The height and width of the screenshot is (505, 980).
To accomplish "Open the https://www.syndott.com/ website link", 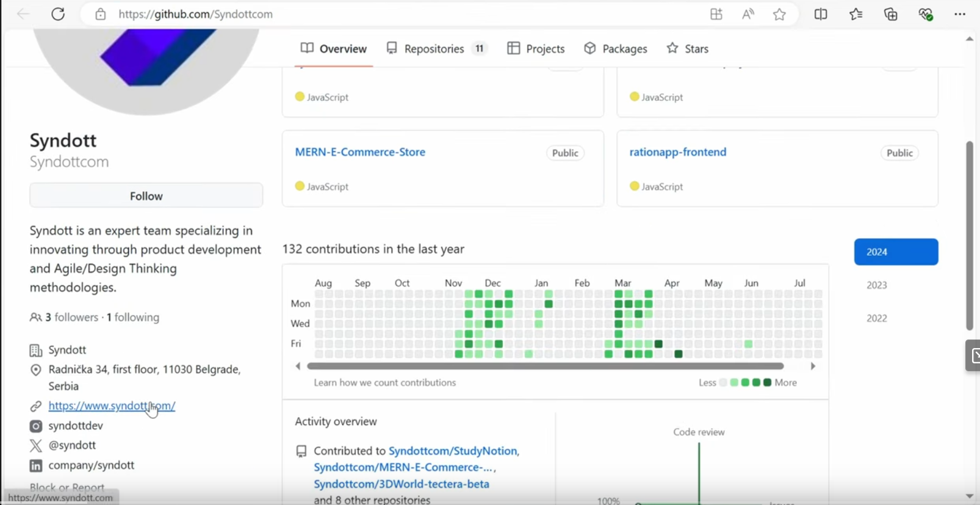I will point(112,406).
